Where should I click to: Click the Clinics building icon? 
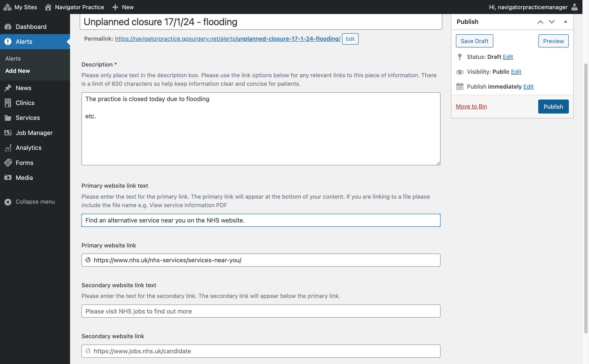pos(8,103)
